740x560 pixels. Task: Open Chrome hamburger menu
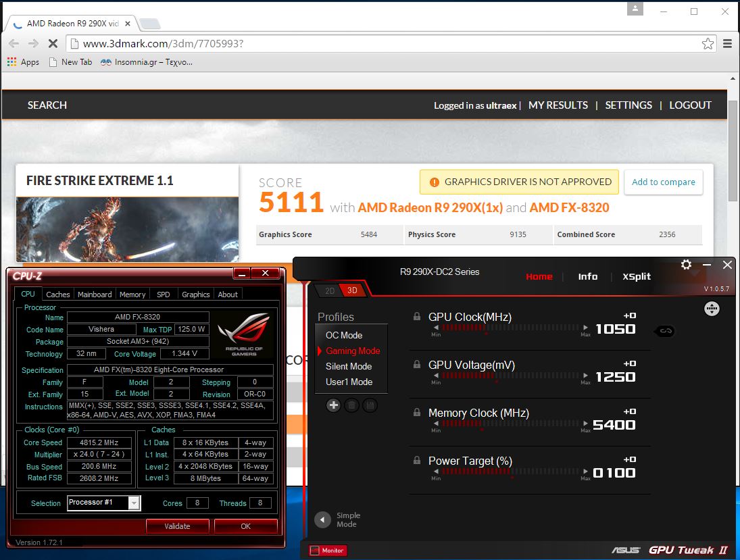tap(727, 44)
